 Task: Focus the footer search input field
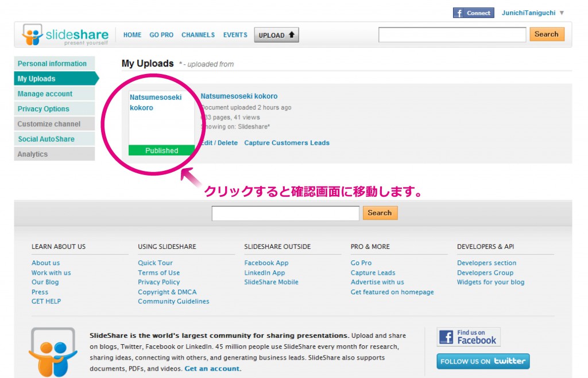(x=285, y=213)
